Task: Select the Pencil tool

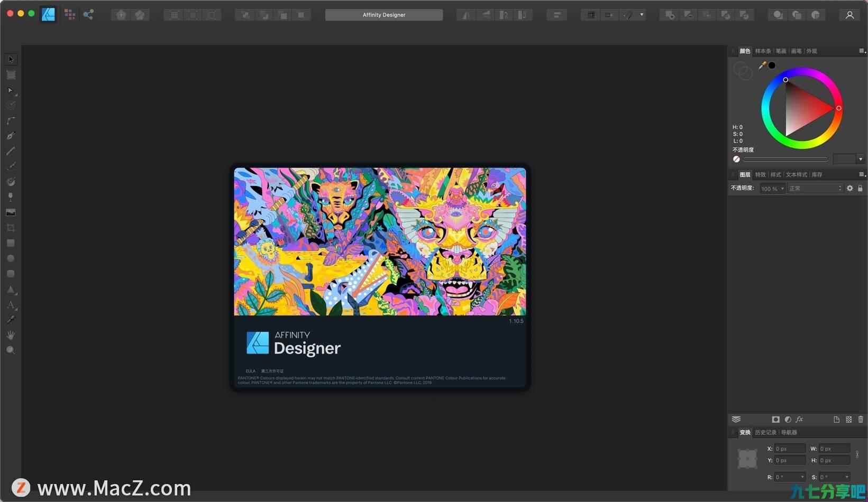Action: [x=11, y=151]
